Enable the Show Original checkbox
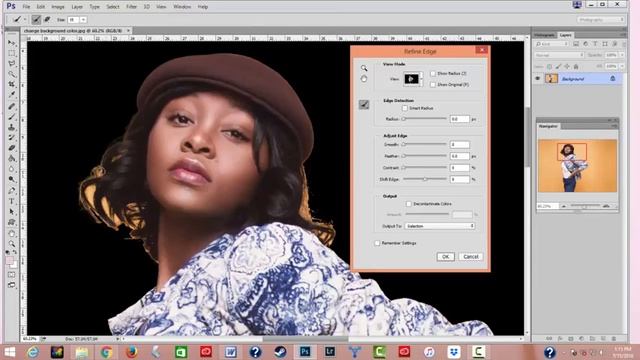This screenshot has height=360, width=640. (433, 84)
